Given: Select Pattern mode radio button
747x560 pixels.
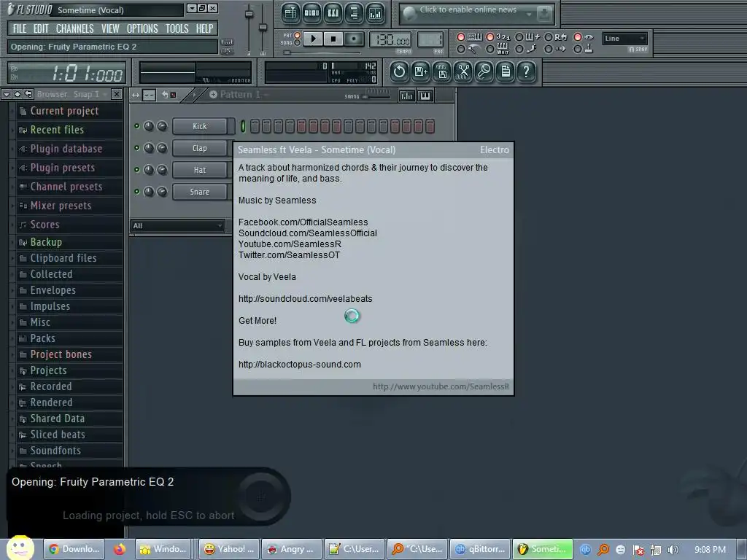Looking at the screenshot, I should 298,35.
